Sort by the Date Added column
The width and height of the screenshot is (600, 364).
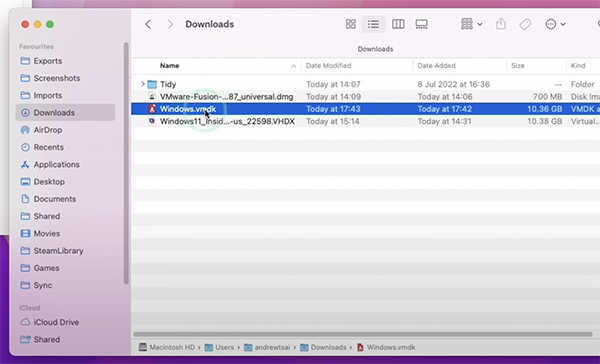coord(436,66)
